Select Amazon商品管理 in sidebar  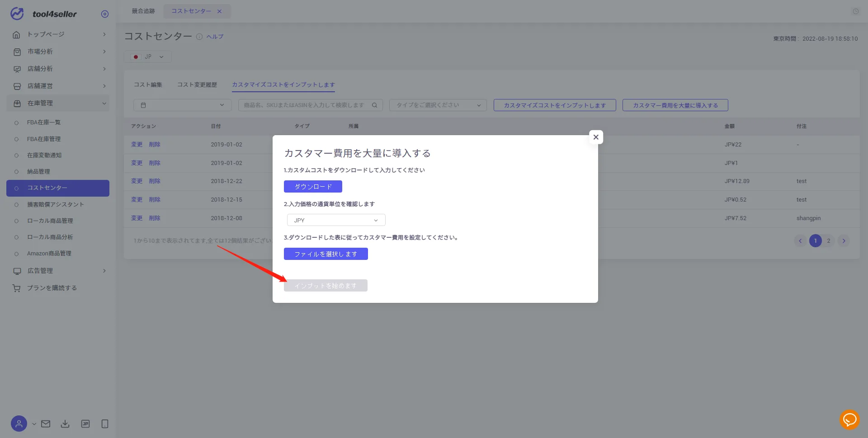point(49,253)
